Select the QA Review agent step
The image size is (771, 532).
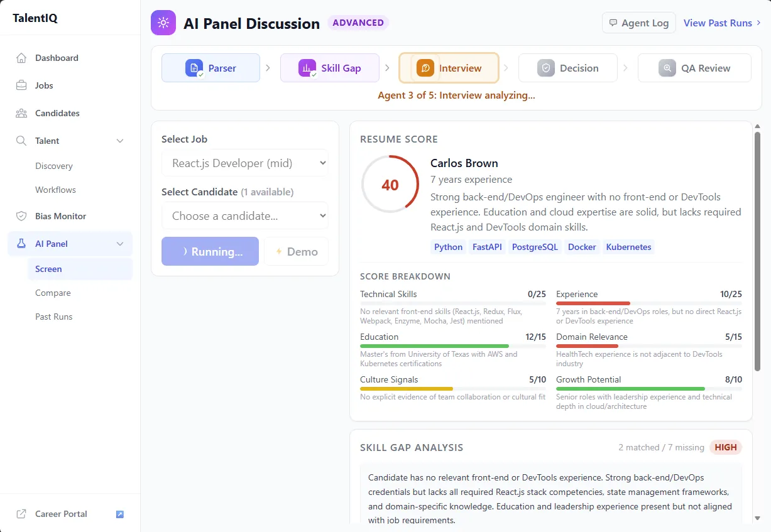694,68
